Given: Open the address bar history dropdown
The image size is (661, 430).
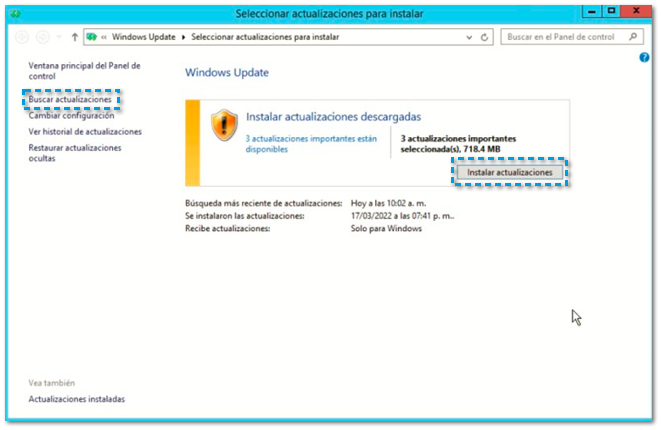Looking at the screenshot, I should click(x=469, y=37).
